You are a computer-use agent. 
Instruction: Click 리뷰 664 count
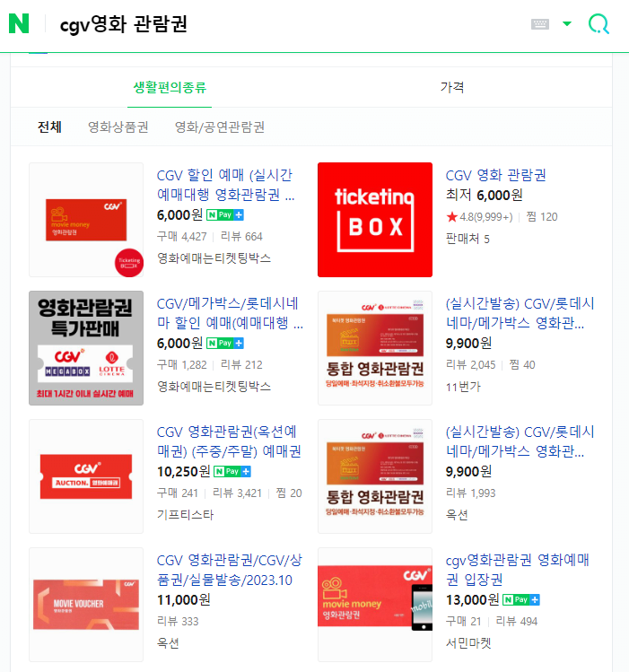click(x=241, y=237)
